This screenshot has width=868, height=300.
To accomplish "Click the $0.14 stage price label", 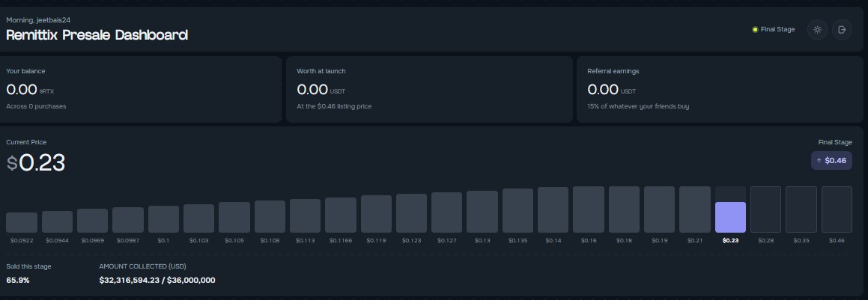I will tap(553, 240).
